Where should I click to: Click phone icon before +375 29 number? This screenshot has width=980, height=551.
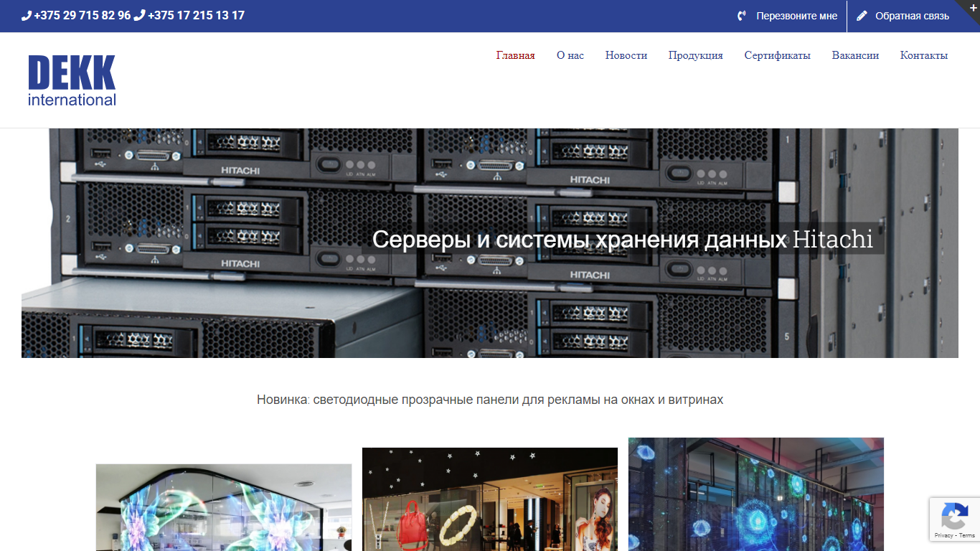tap(27, 15)
